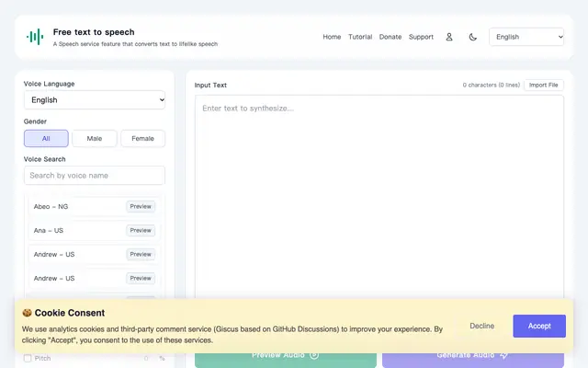Select the All gender filter
Viewport: 588px width, 368px height.
[x=46, y=139]
